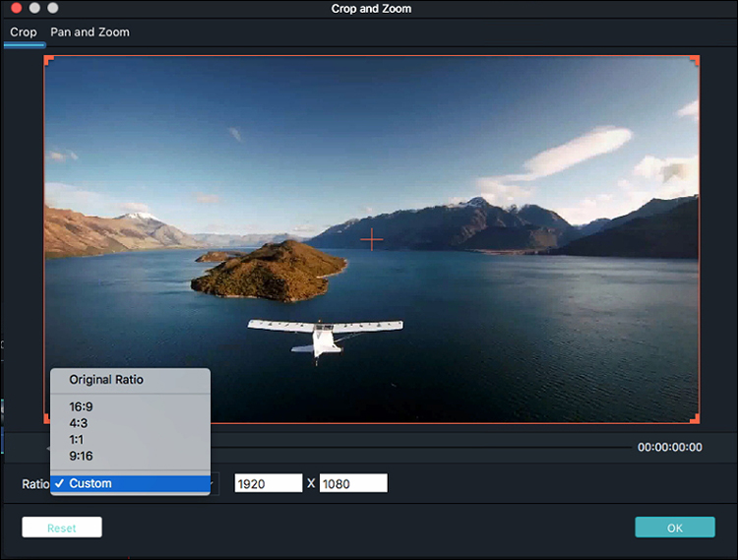Viewport: 738px width, 560px height.
Task: Click the Ratio dropdown arrow
Action: coord(215,484)
